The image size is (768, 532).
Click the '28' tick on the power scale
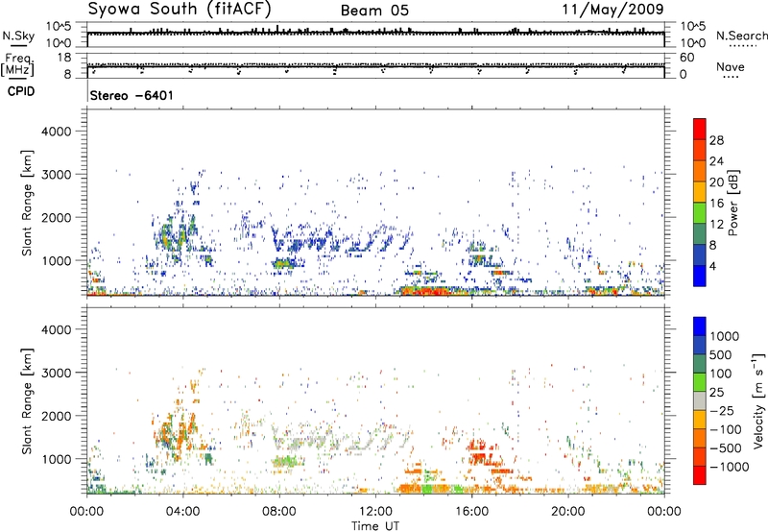point(716,140)
